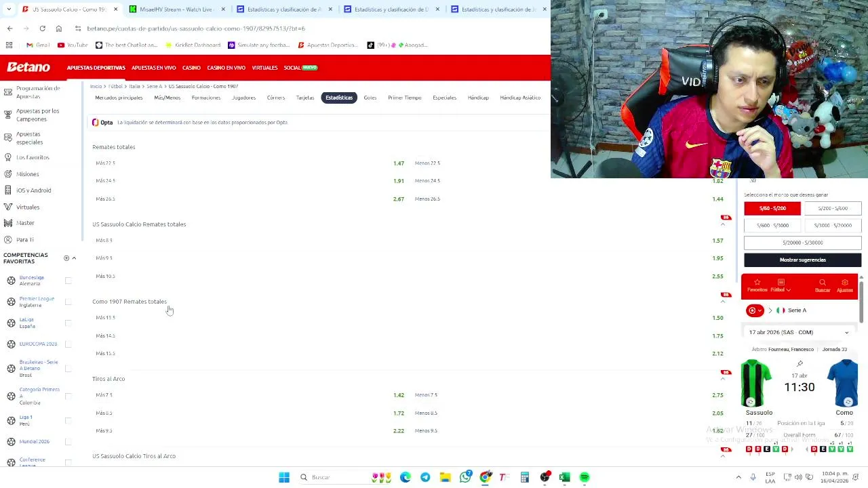Tick the Liga 1 Perú checkbox
This screenshot has height=488, width=868.
(68, 420)
